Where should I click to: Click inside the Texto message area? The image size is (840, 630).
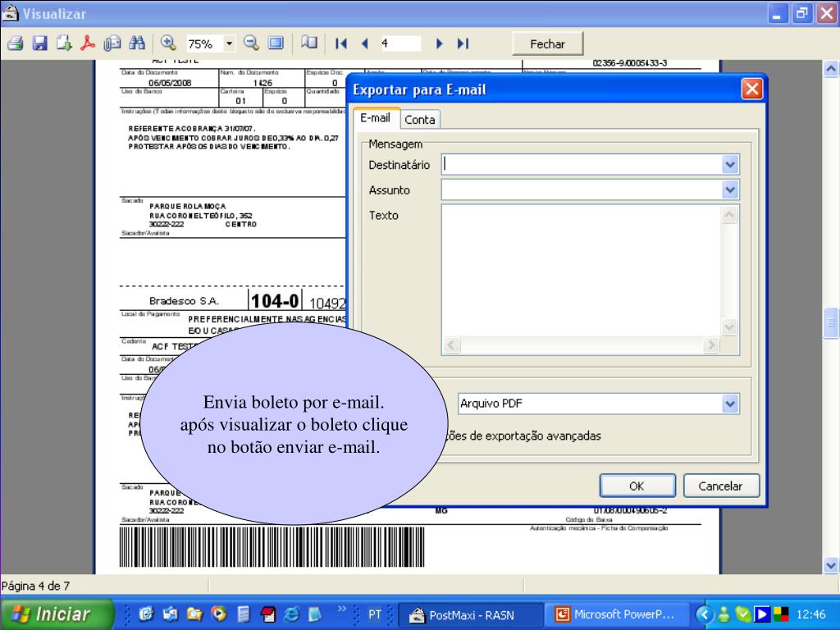(582, 271)
